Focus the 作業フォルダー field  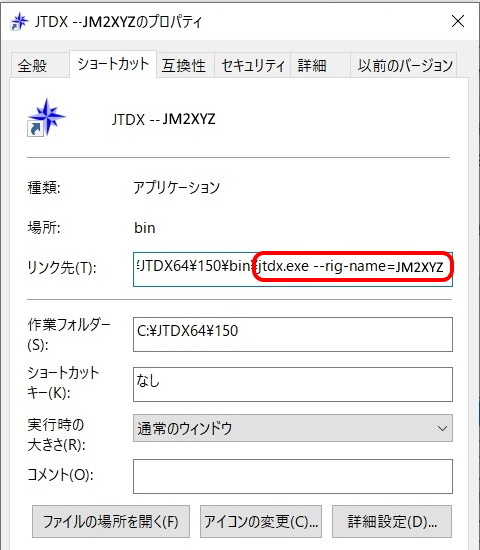[293, 334]
